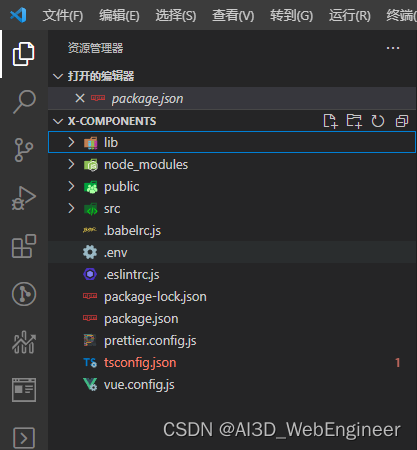
Task: Click the gear icon of .env
Action: 90,252
